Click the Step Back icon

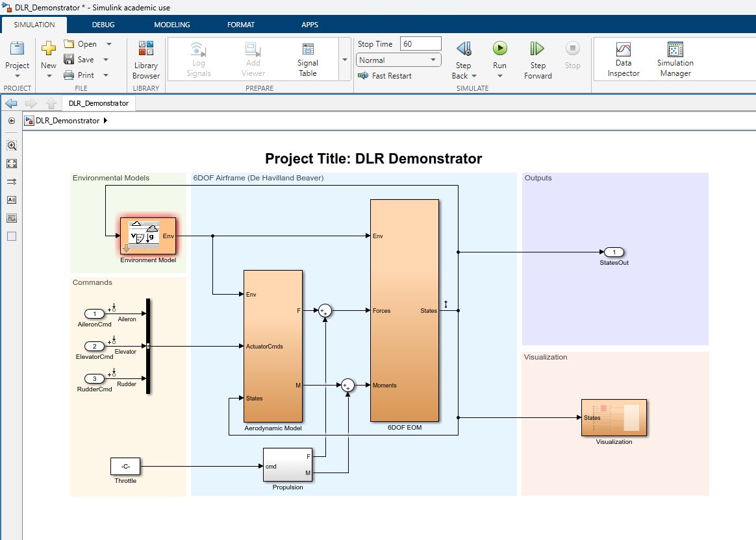(463, 48)
